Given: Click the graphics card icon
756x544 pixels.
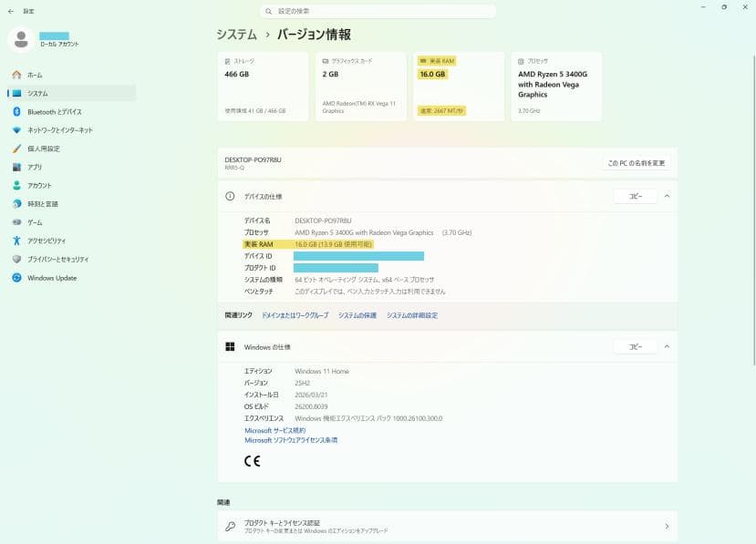Looking at the screenshot, I should click(326, 61).
